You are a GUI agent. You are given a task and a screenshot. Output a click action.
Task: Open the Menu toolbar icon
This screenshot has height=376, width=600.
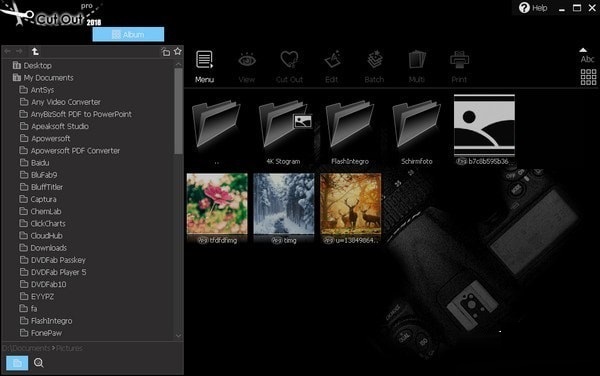pos(204,67)
